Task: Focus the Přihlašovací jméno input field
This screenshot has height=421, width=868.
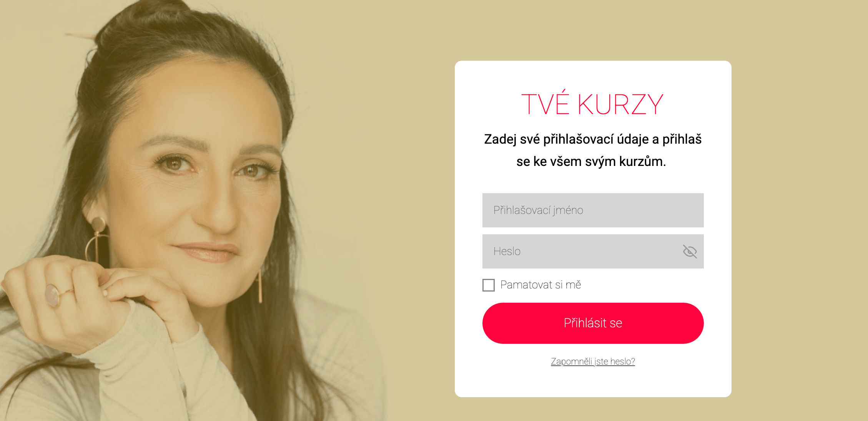Action: click(593, 210)
